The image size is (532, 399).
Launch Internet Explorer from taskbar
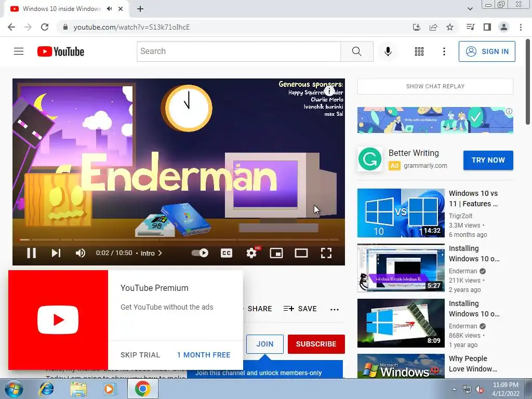pos(46,389)
